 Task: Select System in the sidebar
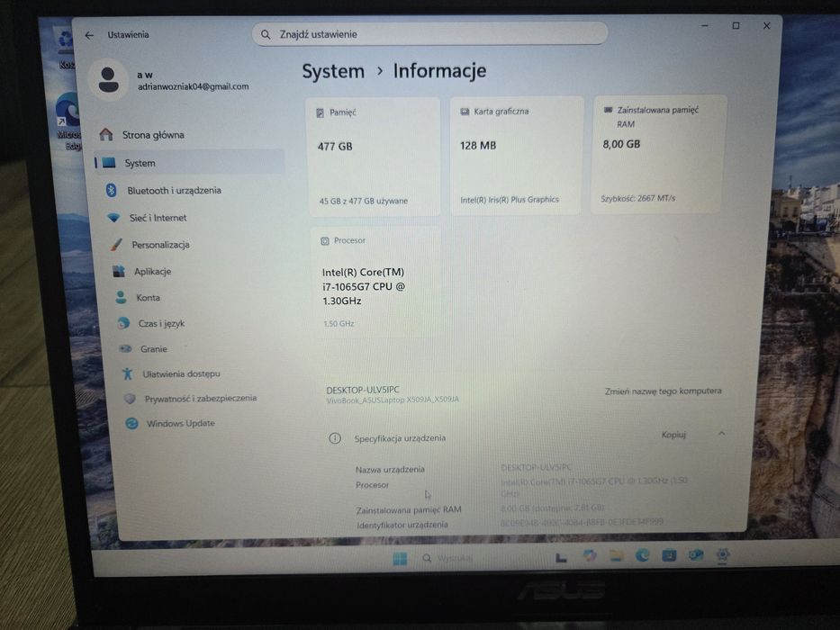(189, 162)
